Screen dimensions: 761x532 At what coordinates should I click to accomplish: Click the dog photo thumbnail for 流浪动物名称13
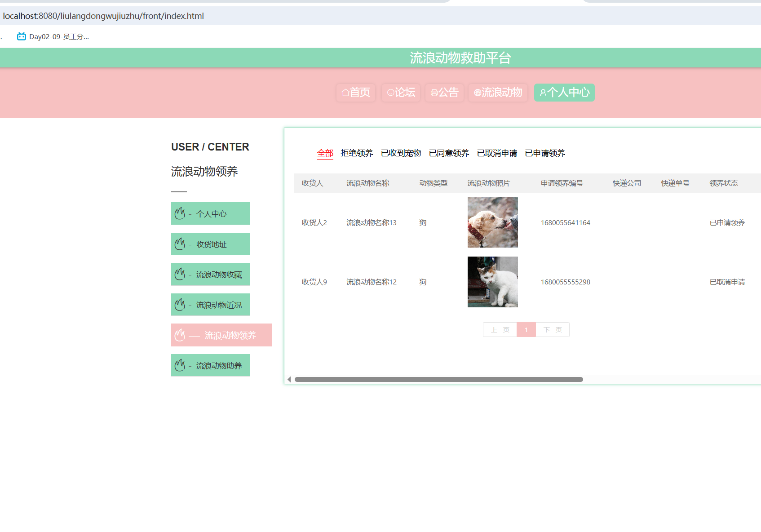point(493,222)
